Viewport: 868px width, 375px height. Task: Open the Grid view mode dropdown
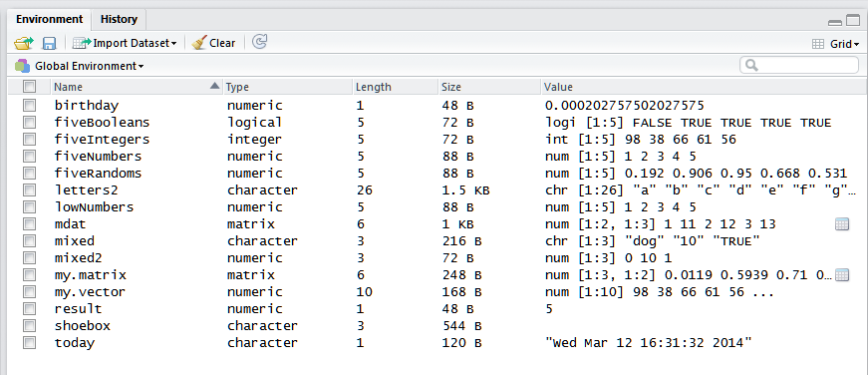(x=835, y=44)
